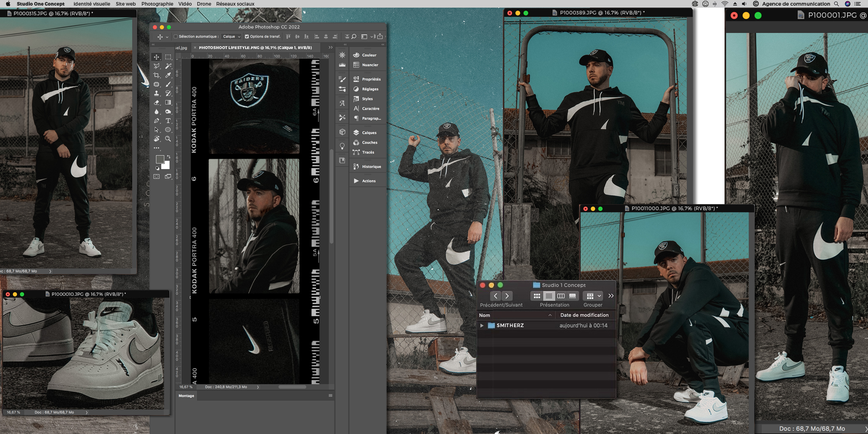Open the Grouper dropdown in Finder

click(x=593, y=296)
